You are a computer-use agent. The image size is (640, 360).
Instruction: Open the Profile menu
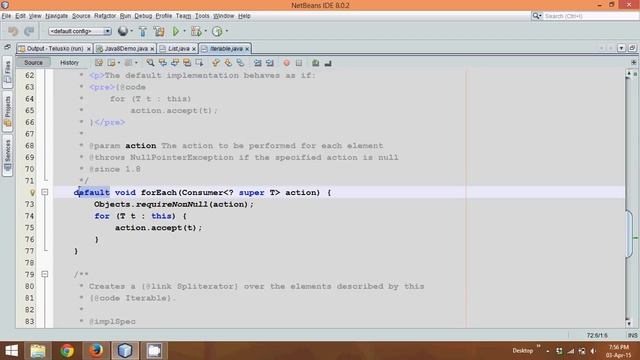[164, 16]
